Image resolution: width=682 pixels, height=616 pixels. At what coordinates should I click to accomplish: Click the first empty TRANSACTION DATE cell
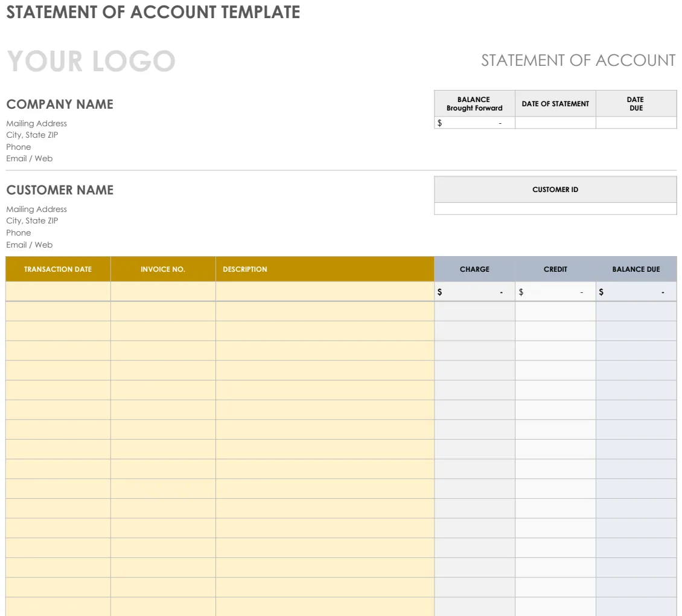pyautogui.click(x=58, y=292)
